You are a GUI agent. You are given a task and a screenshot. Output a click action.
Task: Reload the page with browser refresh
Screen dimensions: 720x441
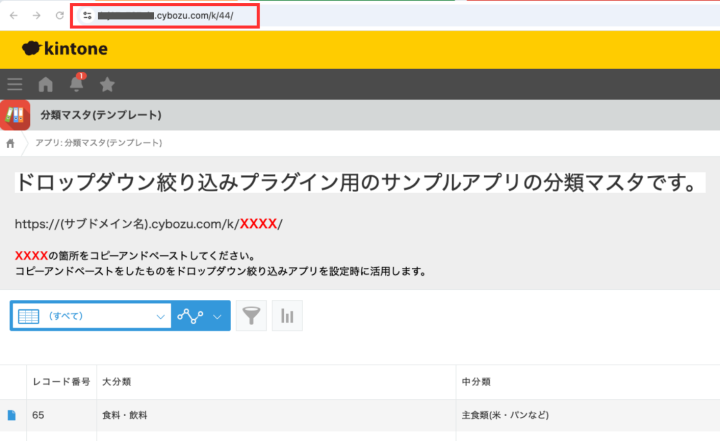point(60,16)
